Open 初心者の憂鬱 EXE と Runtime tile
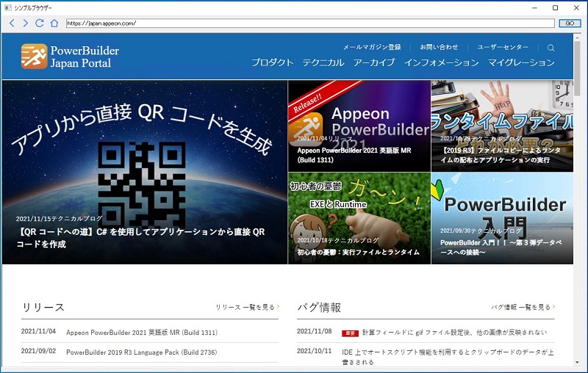Image resolution: width=588 pixels, height=373 pixels. pyautogui.click(x=359, y=218)
